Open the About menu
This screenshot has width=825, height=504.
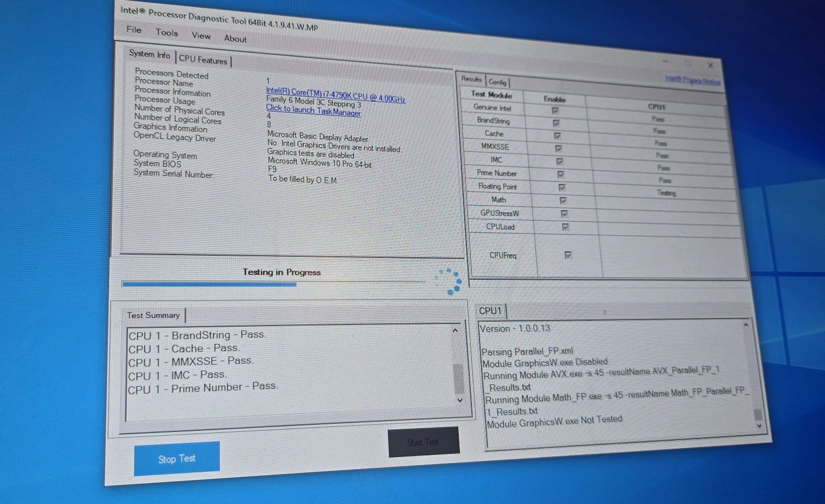[x=235, y=39]
